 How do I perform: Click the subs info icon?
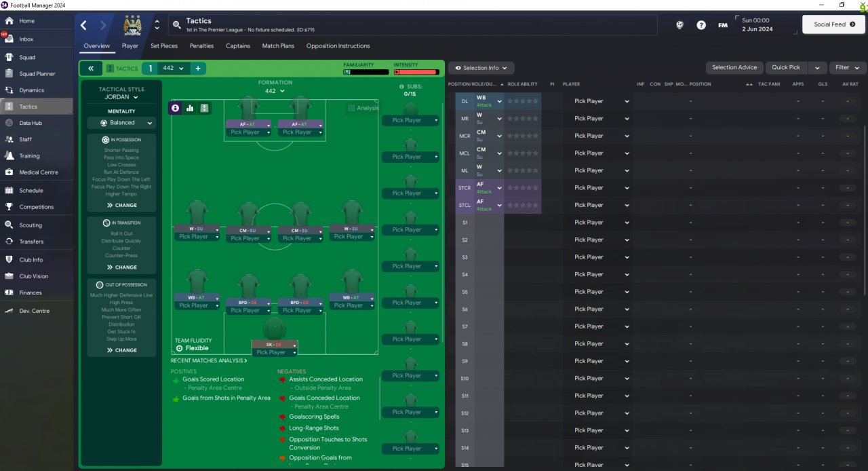tap(401, 87)
